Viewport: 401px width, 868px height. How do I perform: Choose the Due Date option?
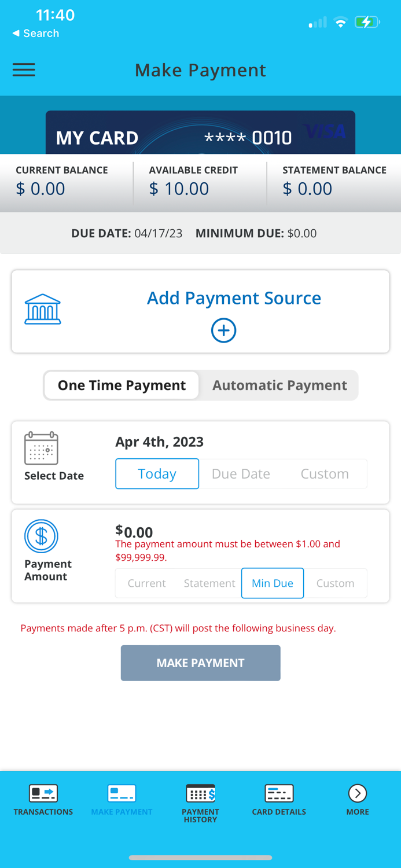[241, 473]
